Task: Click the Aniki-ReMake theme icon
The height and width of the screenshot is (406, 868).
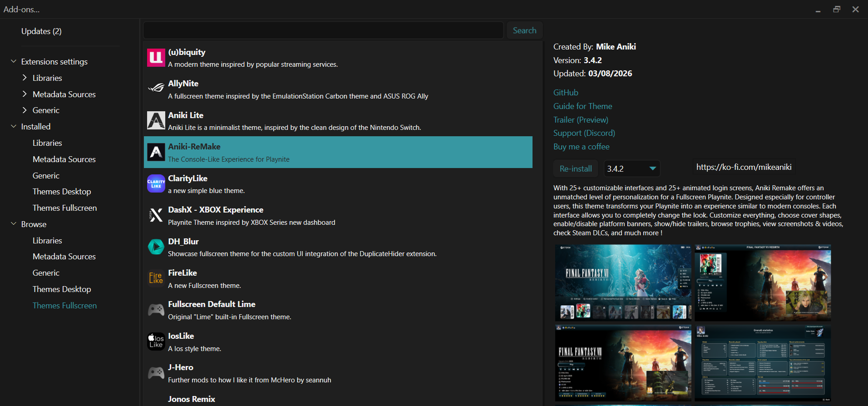Action: (x=156, y=152)
